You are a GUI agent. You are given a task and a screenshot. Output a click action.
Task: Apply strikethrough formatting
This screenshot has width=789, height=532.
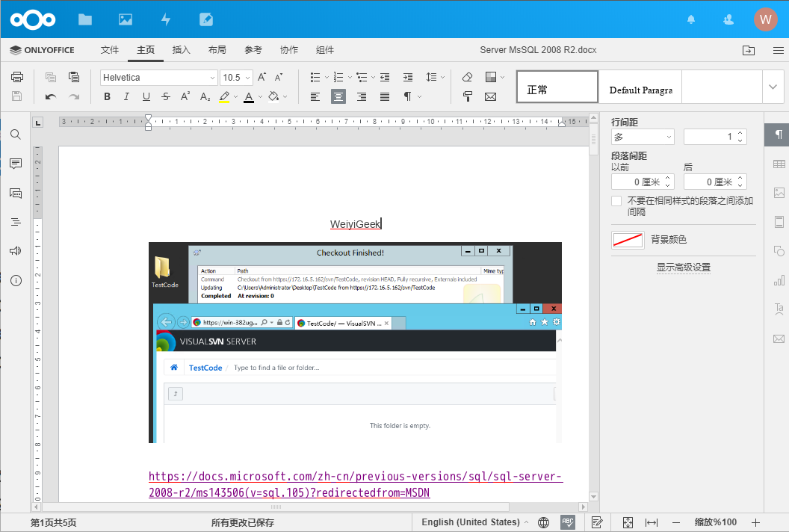tap(166, 96)
